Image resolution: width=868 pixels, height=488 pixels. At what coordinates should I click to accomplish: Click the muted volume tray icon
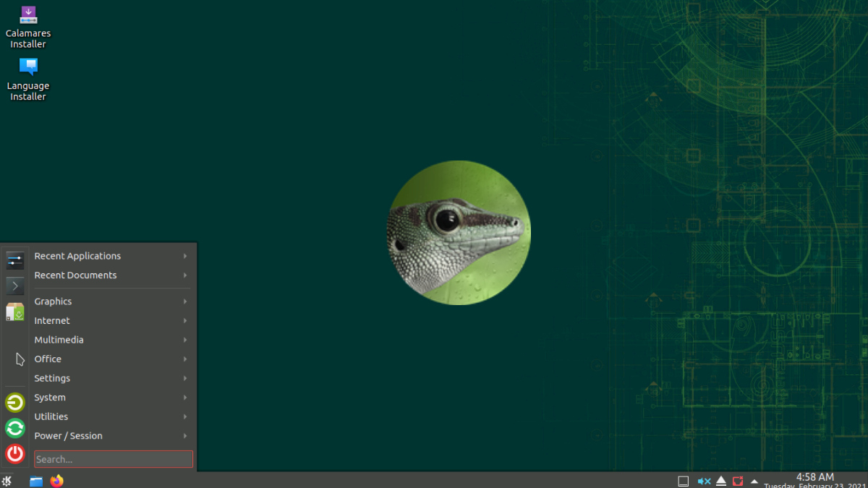pyautogui.click(x=703, y=481)
